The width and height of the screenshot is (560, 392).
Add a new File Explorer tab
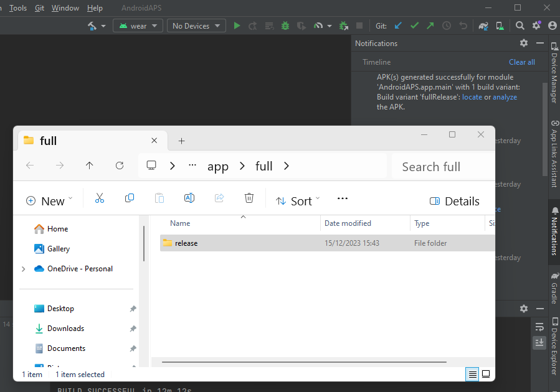181,141
